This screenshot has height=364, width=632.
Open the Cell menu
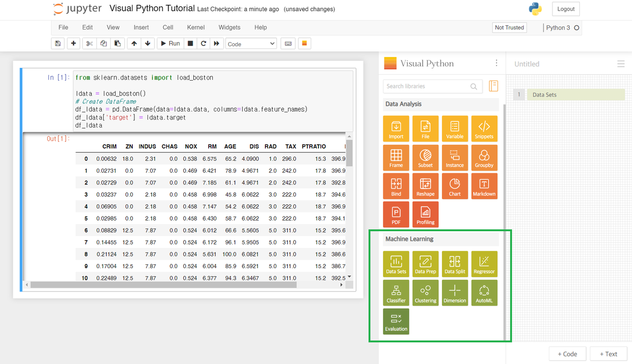coord(168,27)
